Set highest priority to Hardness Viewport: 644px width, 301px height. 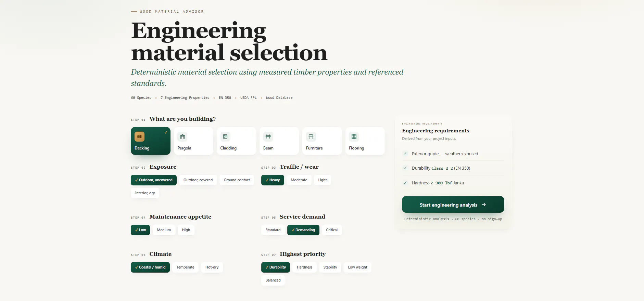click(304, 267)
